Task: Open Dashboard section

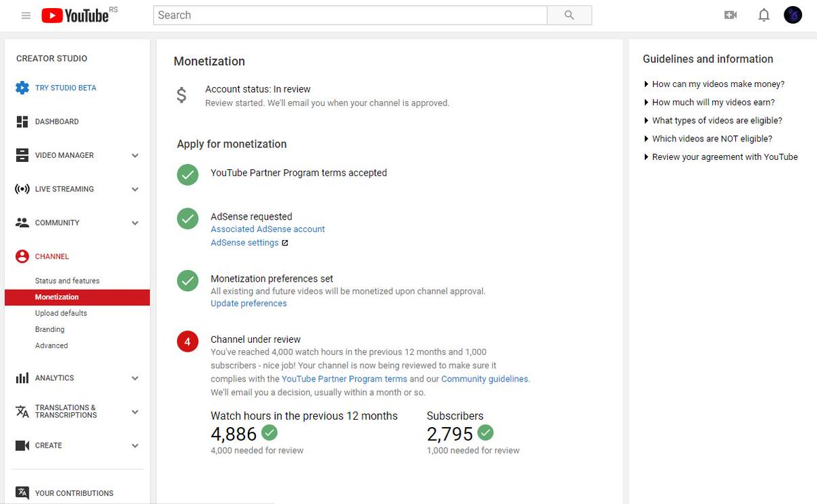Action: (57, 122)
